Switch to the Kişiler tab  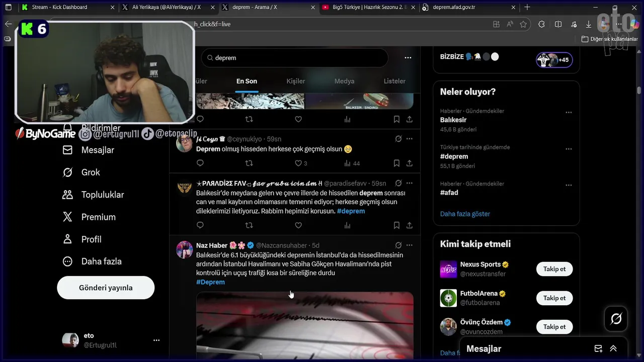click(x=296, y=81)
